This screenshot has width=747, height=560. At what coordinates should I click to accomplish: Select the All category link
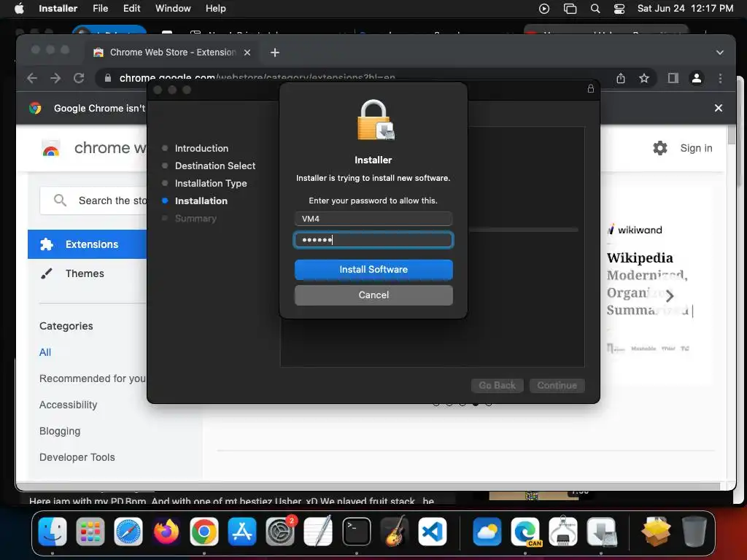click(45, 352)
